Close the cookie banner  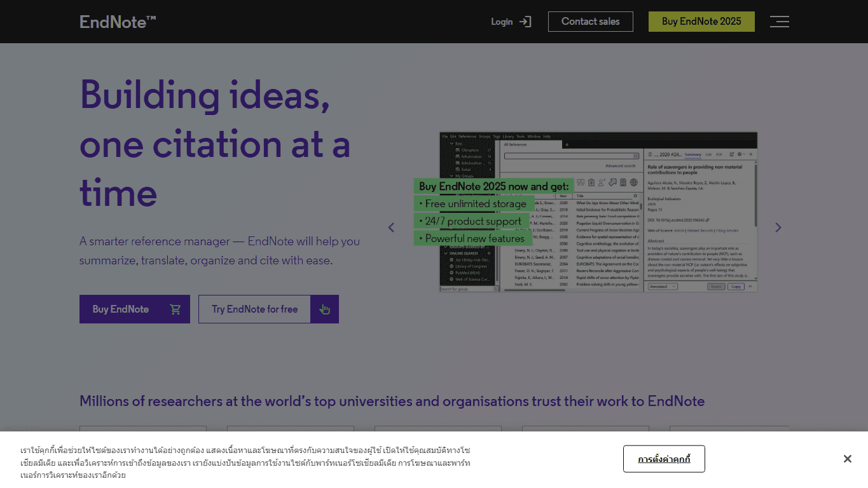847,459
